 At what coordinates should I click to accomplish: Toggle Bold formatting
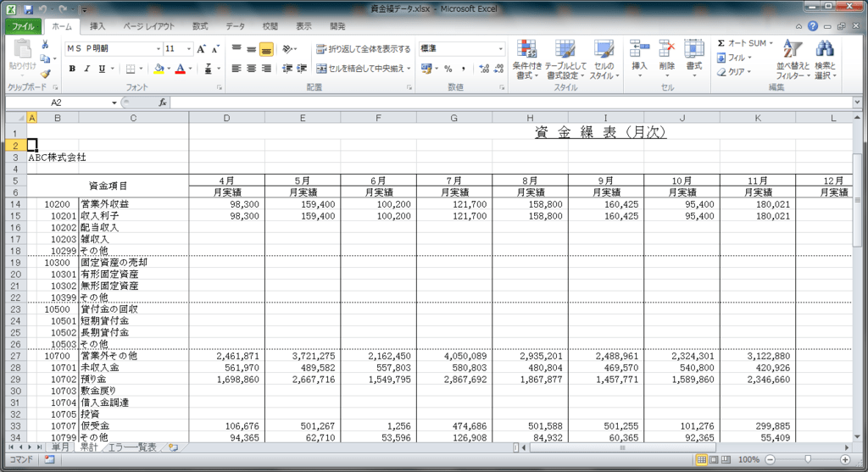point(72,69)
